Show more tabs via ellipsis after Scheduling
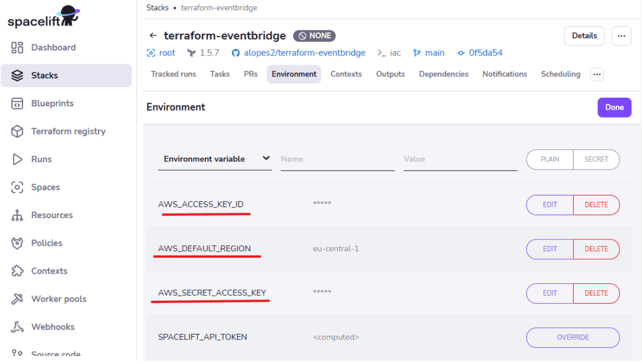Image resolution: width=642 pixels, height=364 pixels. (x=597, y=74)
